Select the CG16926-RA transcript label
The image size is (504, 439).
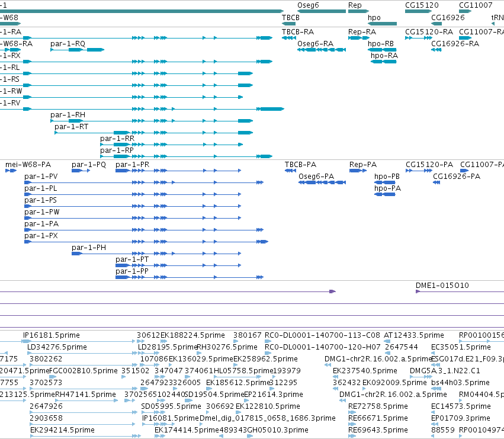pos(455,44)
